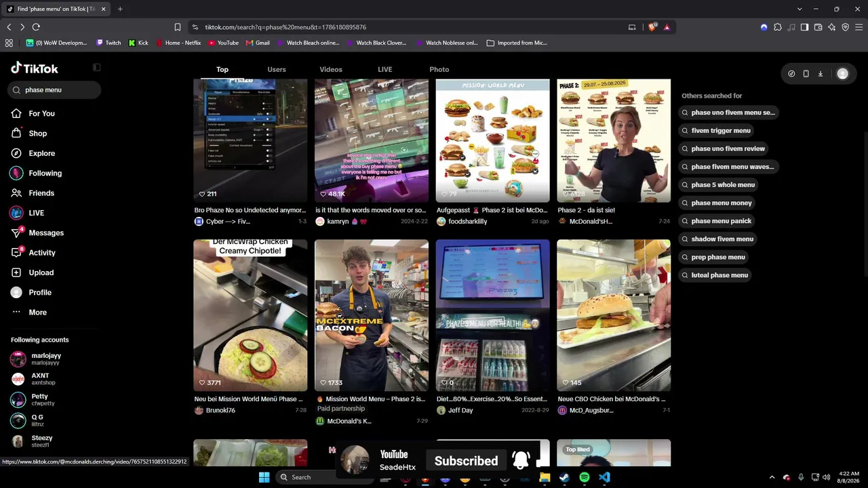Screen dimensions: 868x488
Task: Open the Jeff Day creator profile
Action: tap(455, 411)
